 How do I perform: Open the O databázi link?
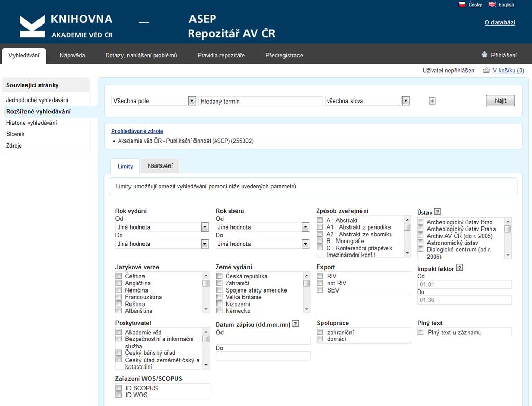500,22
